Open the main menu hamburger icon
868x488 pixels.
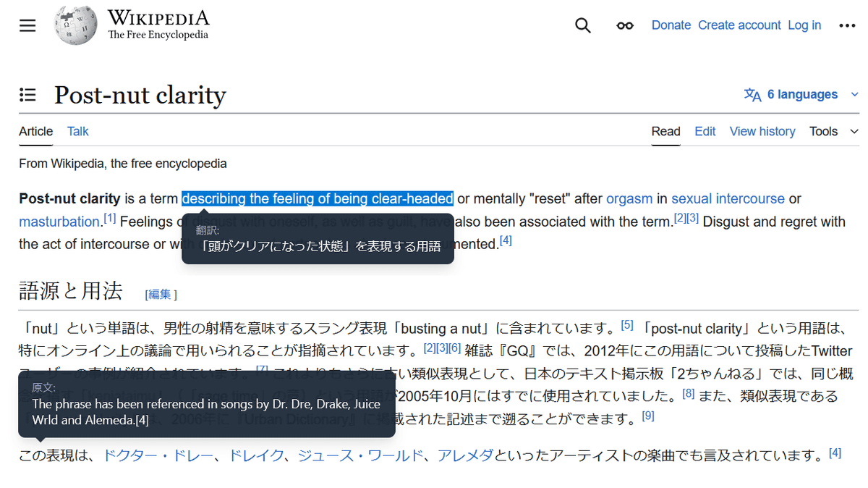[27, 25]
